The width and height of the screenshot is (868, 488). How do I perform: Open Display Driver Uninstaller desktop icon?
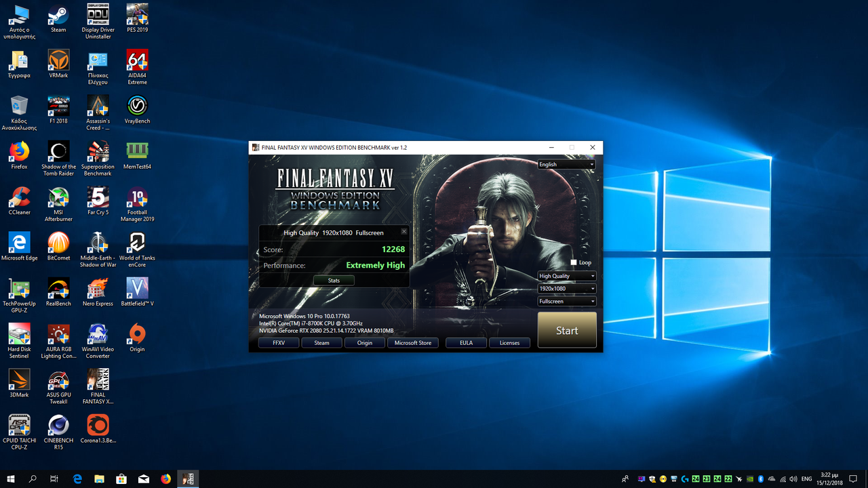click(x=98, y=22)
